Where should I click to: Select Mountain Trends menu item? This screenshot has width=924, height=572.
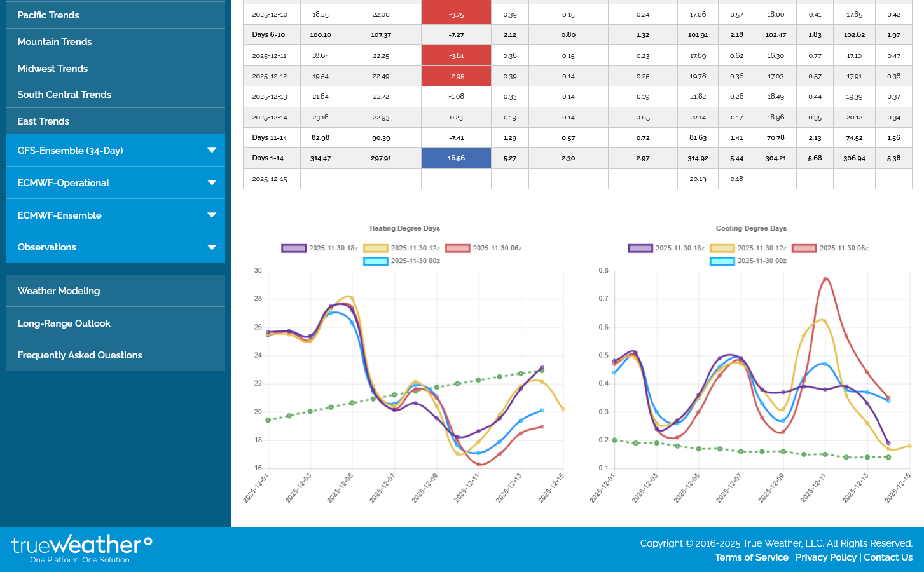(x=55, y=42)
